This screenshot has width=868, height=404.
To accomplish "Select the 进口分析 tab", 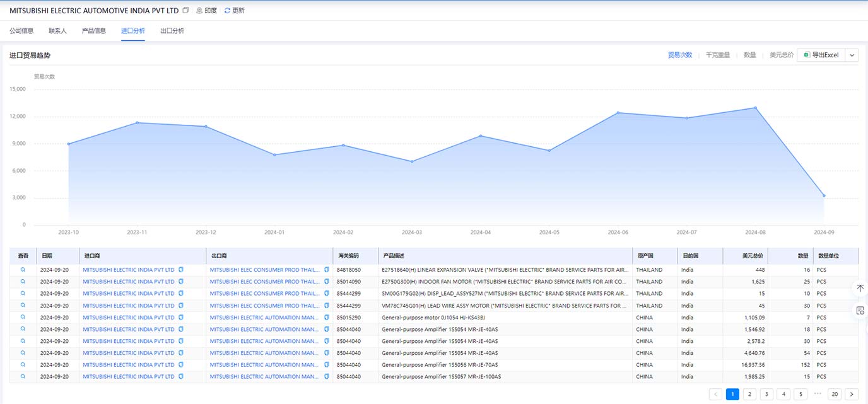I will [133, 30].
